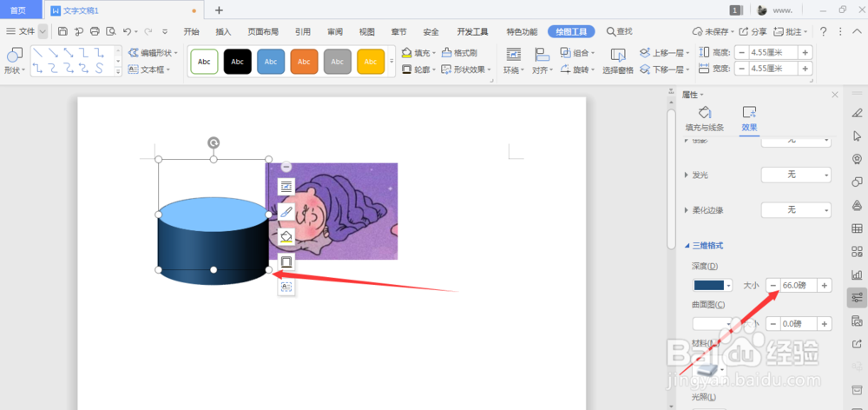Apply the yellow Abc shape style

(371, 62)
